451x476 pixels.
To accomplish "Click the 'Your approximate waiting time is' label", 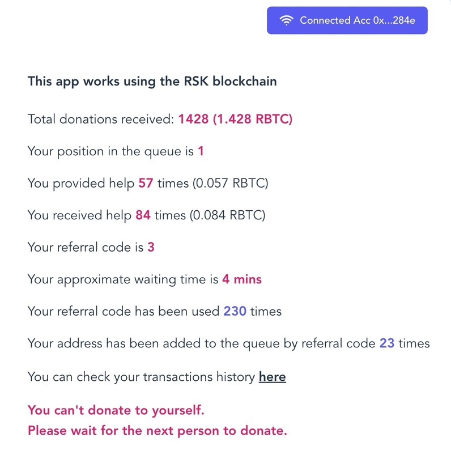I will (123, 279).
